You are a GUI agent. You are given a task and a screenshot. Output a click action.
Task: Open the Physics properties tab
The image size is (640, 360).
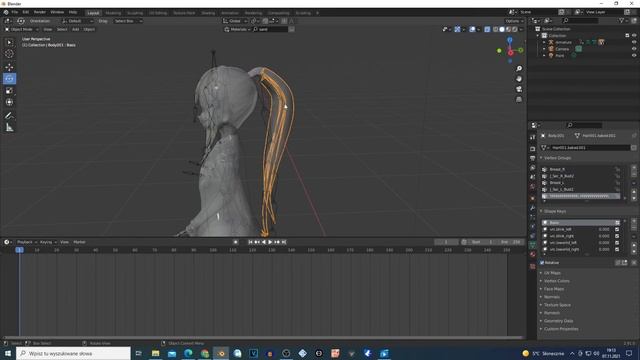533,227
